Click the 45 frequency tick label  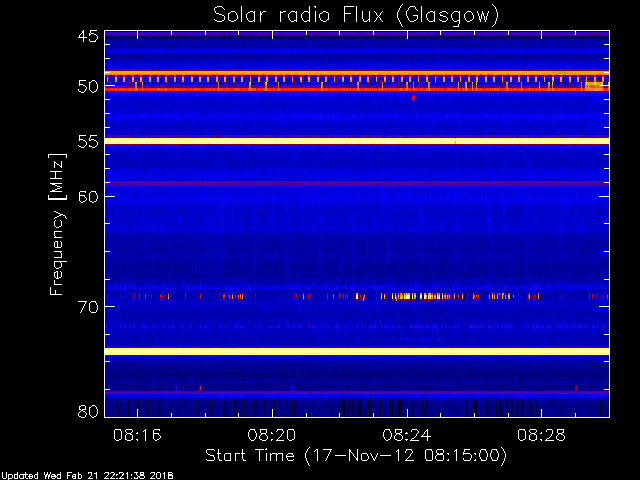(88, 36)
